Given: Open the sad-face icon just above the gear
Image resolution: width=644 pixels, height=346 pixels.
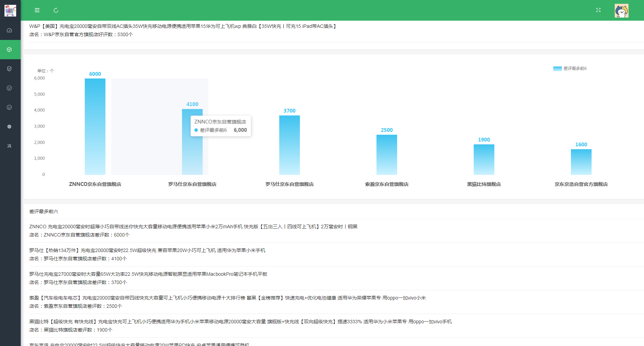Looking at the screenshot, I should pos(9,107).
